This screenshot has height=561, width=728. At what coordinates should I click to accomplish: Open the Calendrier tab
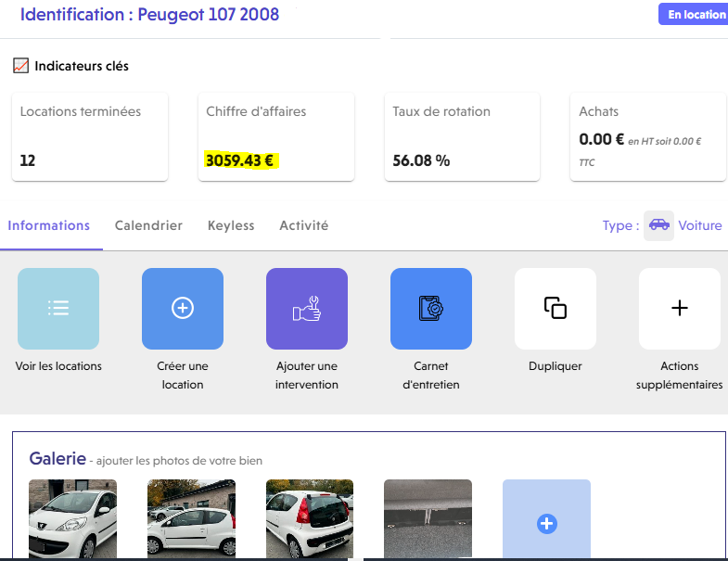(x=148, y=225)
